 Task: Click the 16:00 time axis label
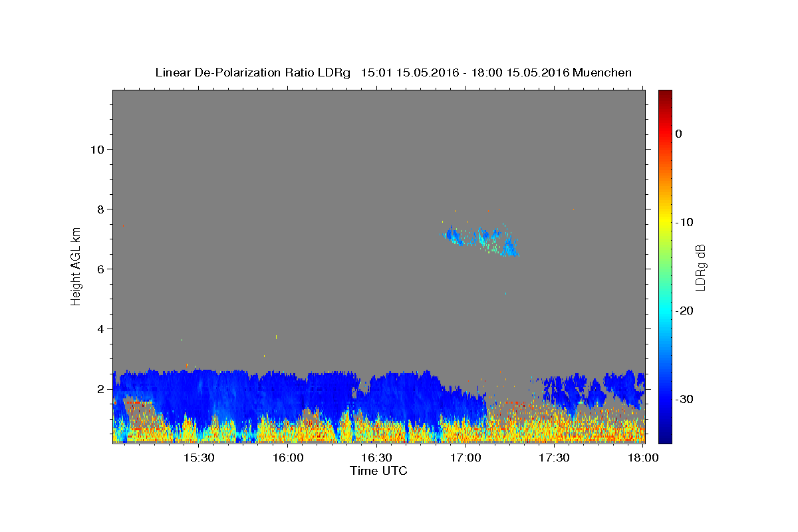click(288, 458)
